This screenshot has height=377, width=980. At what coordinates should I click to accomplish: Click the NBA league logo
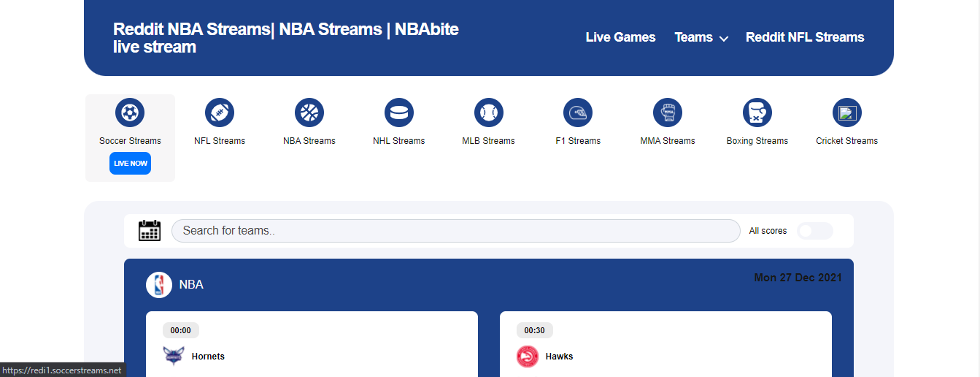[x=159, y=285]
